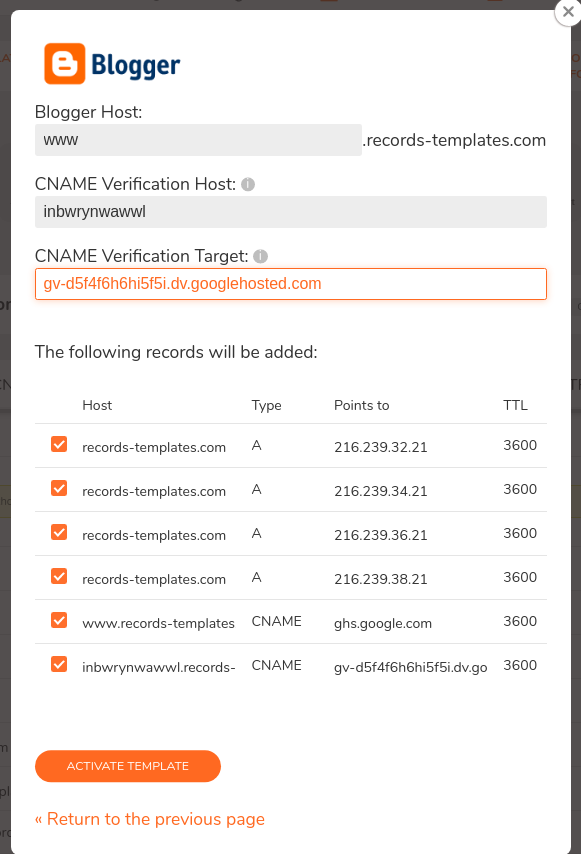
Task: Click the Type column header
Action: [266, 406]
